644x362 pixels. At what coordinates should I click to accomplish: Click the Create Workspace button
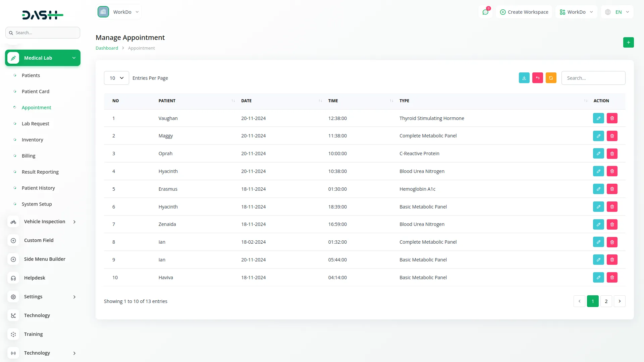tap(524, 12)
